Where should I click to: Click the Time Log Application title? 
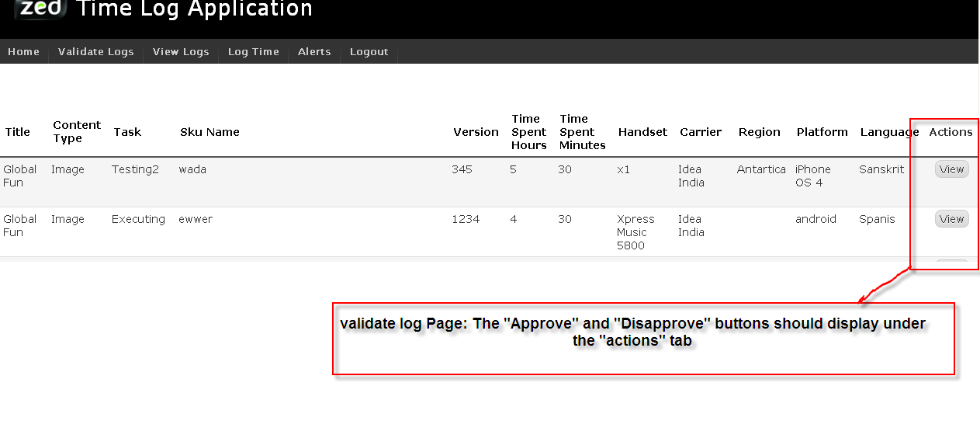click(195, 9)
